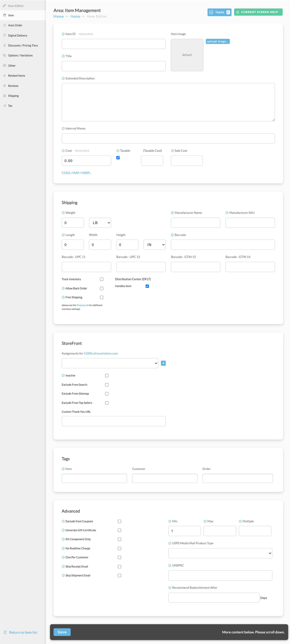The width and height of the screenshot is (290, 644).
Task: Click the Save button
Action: 62,632
